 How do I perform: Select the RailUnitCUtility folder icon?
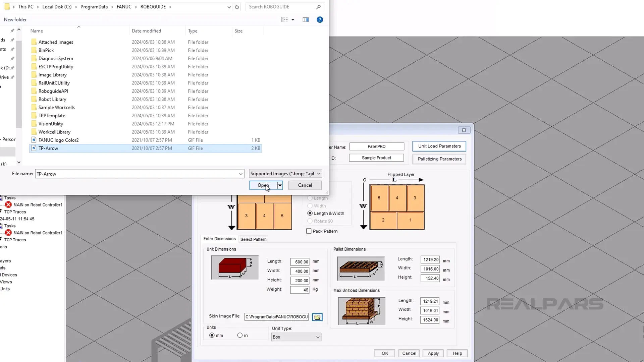[34, 83]
